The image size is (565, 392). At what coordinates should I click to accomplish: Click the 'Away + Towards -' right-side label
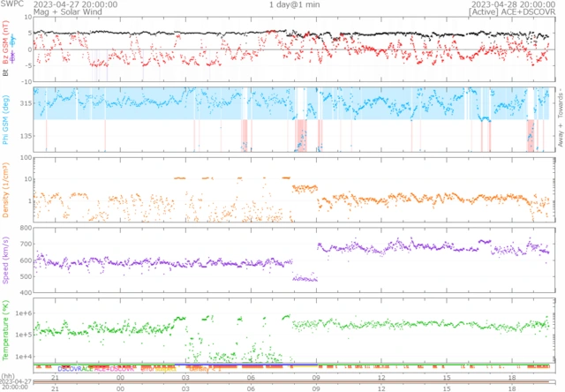[x=560, y=118]
